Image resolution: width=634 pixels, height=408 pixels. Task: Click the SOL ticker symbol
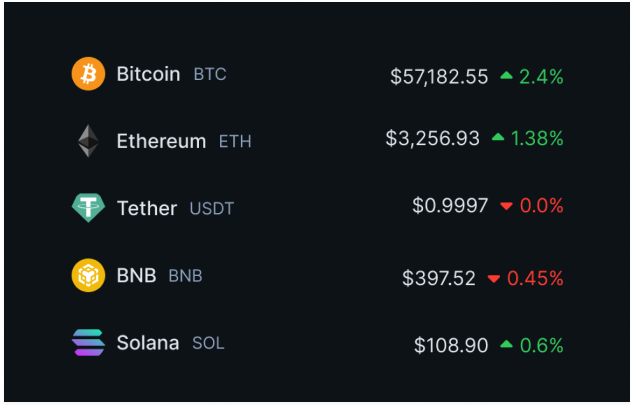[x=208, y=344]
